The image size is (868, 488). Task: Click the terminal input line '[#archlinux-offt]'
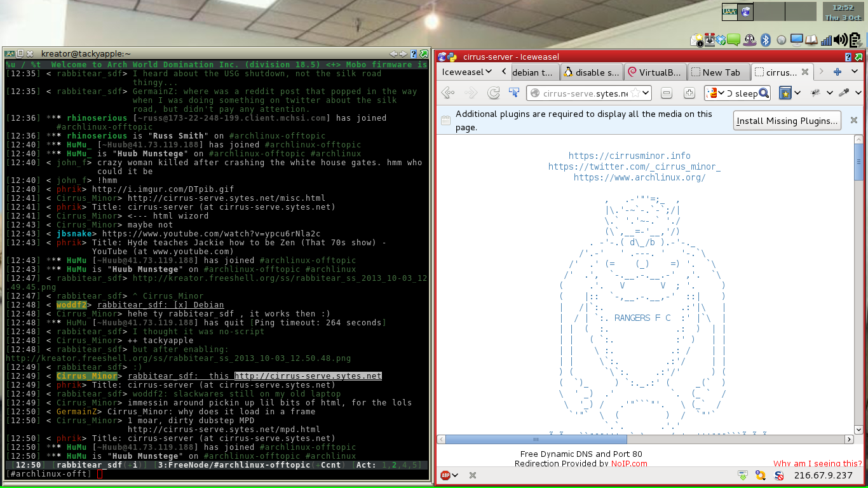[216, 474]
